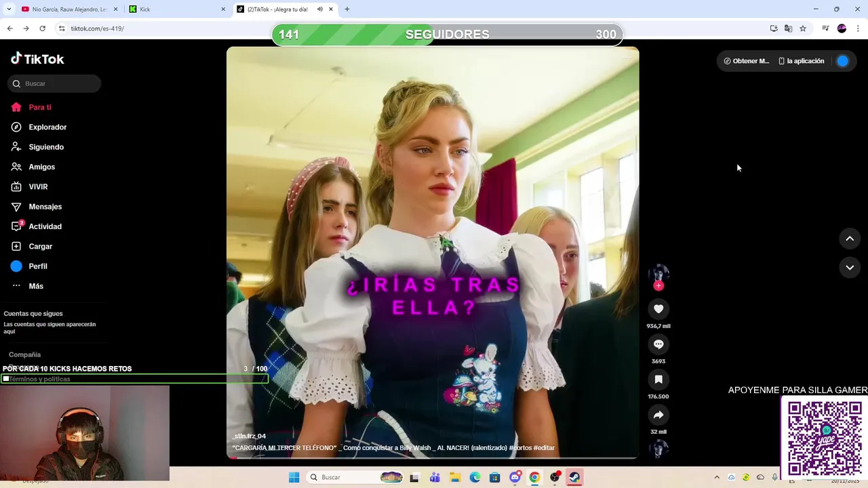Open Discord from the taskbar
868x488 pixels.
(515, 477)
